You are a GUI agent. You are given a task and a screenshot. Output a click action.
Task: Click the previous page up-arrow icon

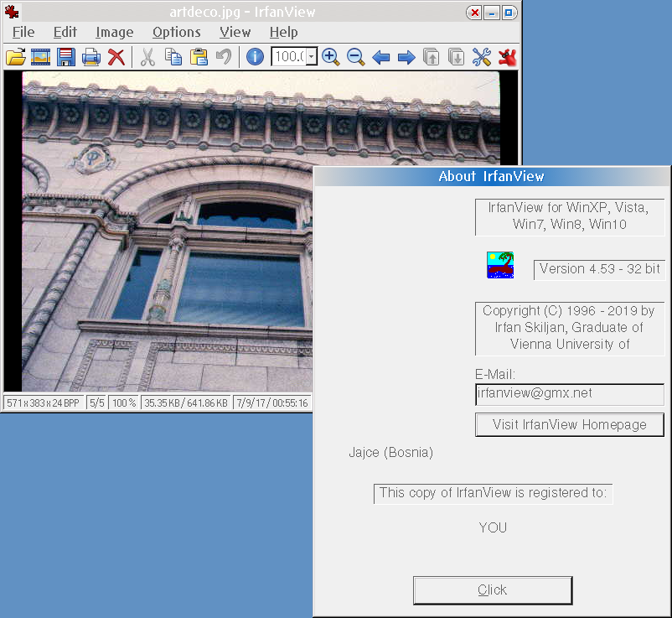click(x=432, y=57)
